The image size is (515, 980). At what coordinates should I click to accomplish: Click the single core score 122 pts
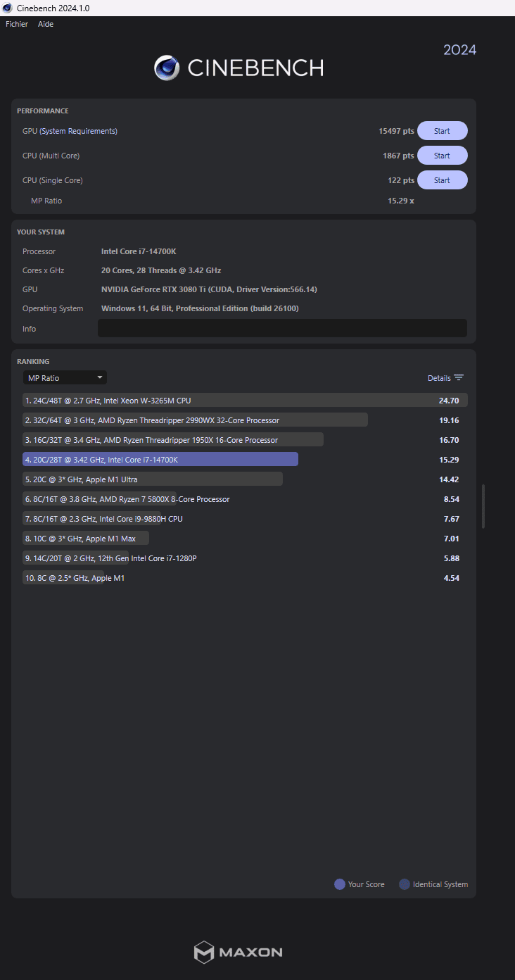pos(401,180)
